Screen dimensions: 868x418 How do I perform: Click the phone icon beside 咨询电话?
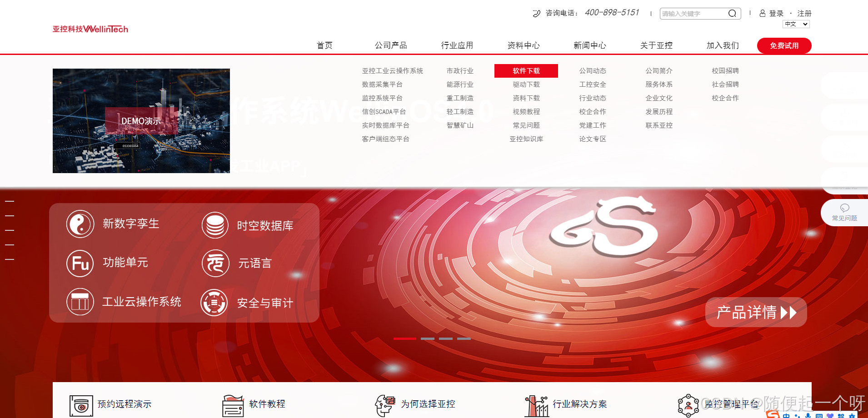[x=536, y=13]
